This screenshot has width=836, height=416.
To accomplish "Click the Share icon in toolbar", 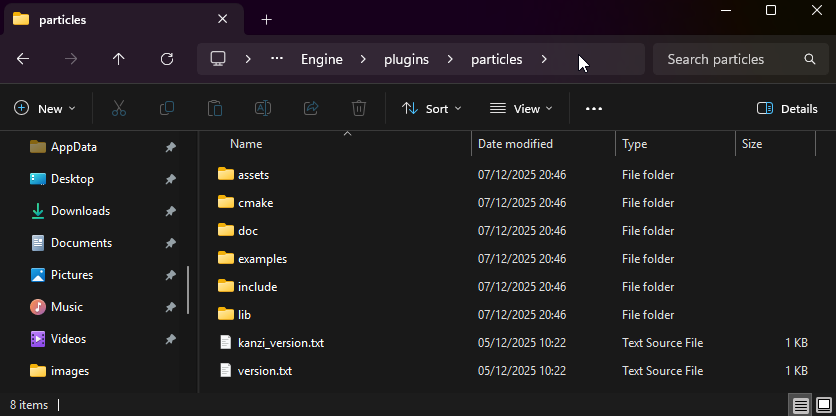I will [311, 109].
